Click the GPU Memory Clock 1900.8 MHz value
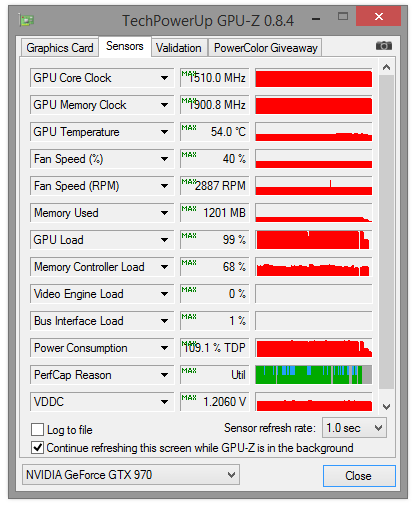 pos(215,105)
